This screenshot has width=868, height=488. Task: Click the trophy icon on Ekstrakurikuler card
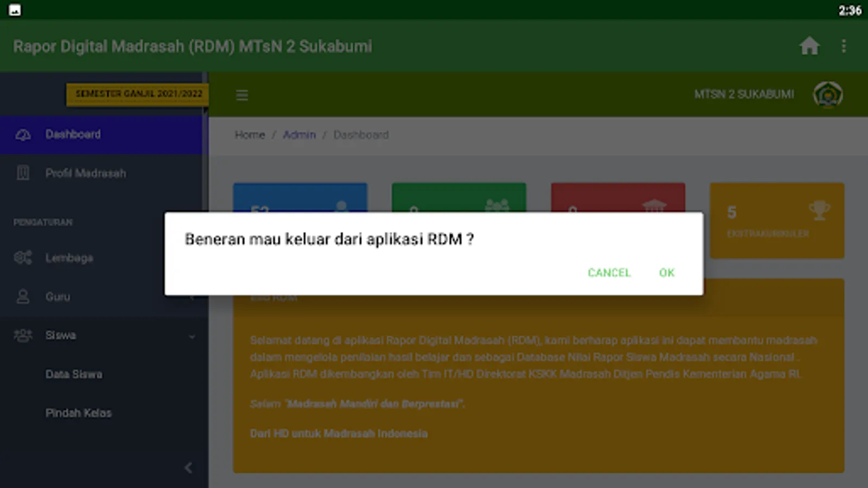pos(819,210)
